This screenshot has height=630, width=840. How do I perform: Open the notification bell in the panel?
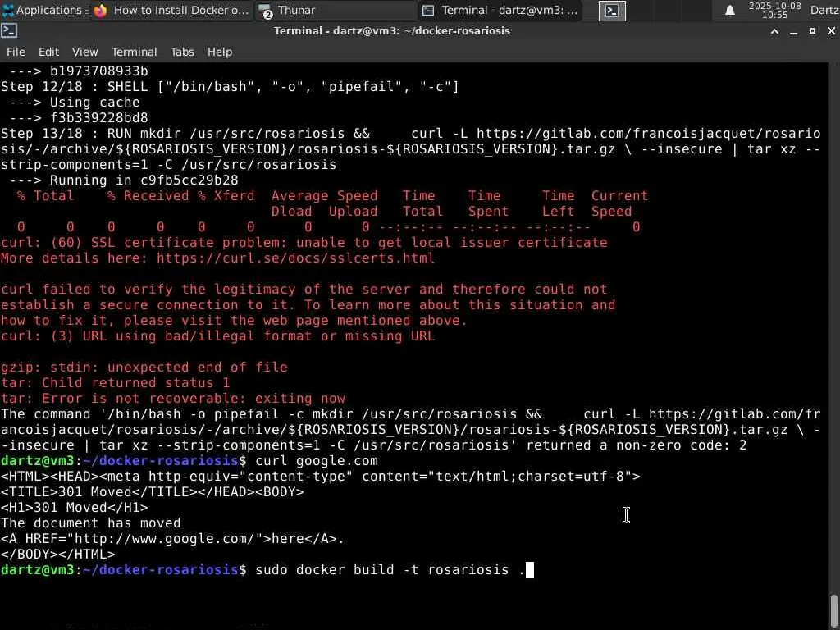coord(729,11)
